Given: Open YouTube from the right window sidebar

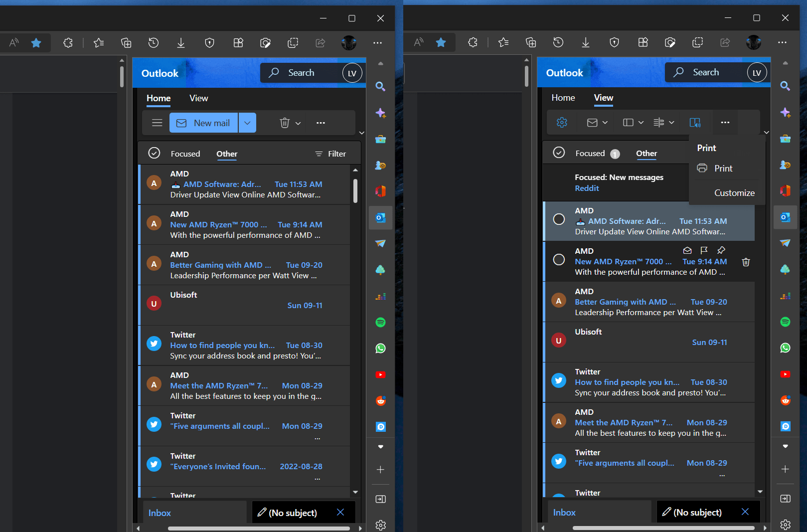Looking at the screenshot, I should pyautogui.click(x=785, y=374).
